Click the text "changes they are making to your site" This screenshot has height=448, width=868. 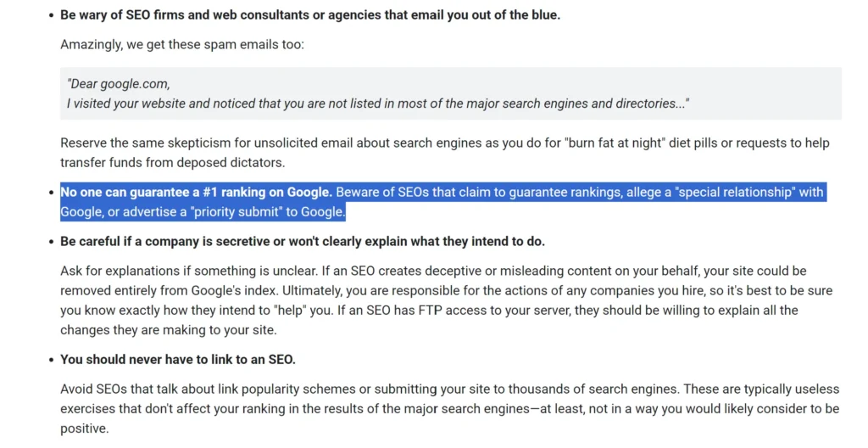(169, 330)
